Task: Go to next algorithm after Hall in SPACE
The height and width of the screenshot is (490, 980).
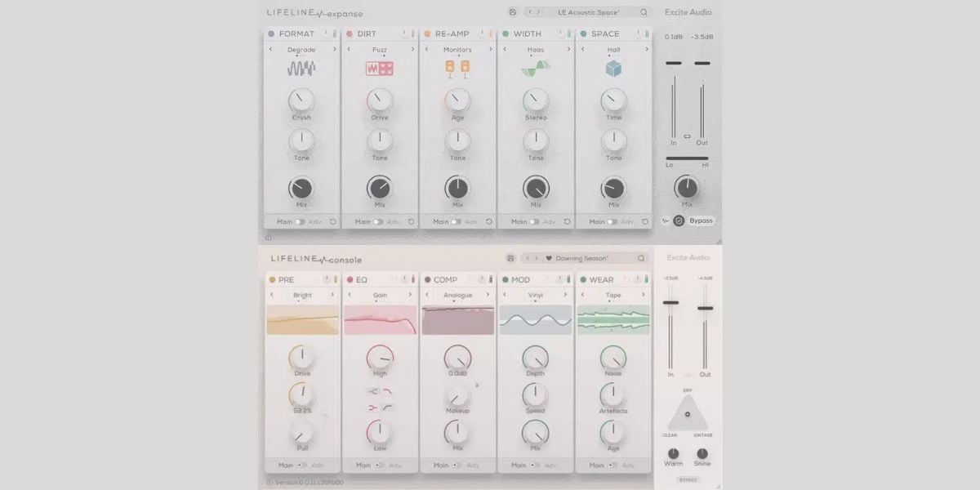Action: click(x=646, y=50)
